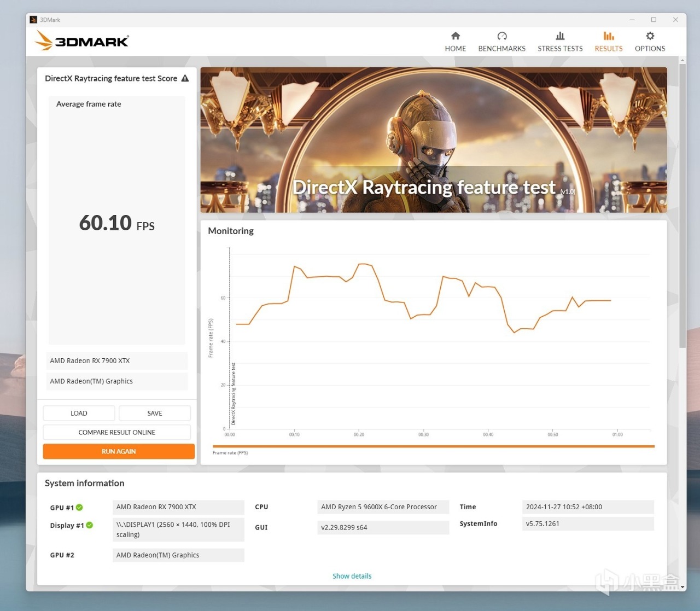Viewport: 700px width, 611px height.
Task: Open the STRESS TESTS tab
Action: coord(560,42)
